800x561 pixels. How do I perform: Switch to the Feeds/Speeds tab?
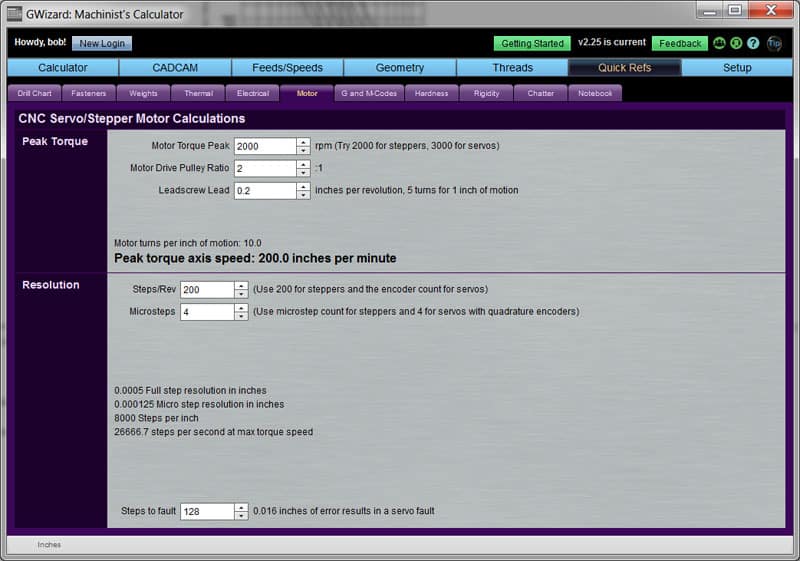coord(287,68)
